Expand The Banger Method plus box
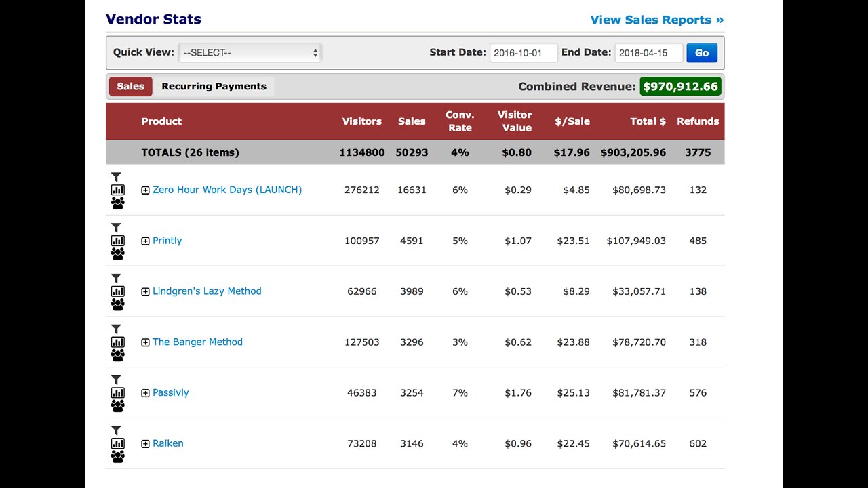 (145, 343)
